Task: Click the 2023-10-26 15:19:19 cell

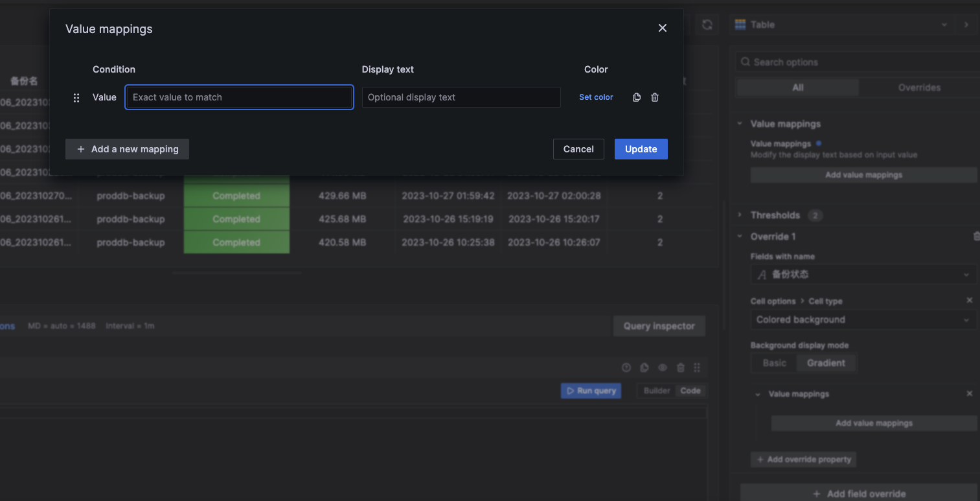Action: click(448, 219)
